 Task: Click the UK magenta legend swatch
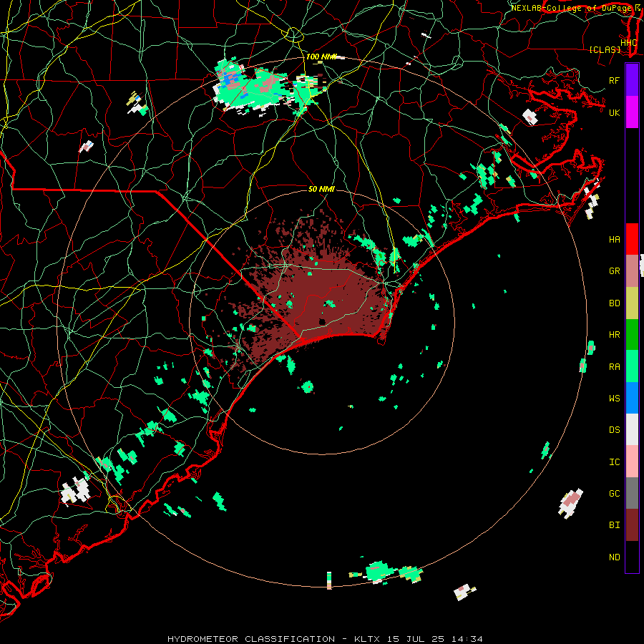point(632,112)
